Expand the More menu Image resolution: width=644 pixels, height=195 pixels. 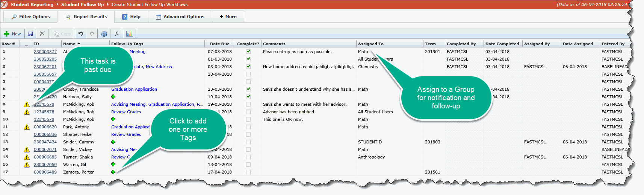(228, 17)
